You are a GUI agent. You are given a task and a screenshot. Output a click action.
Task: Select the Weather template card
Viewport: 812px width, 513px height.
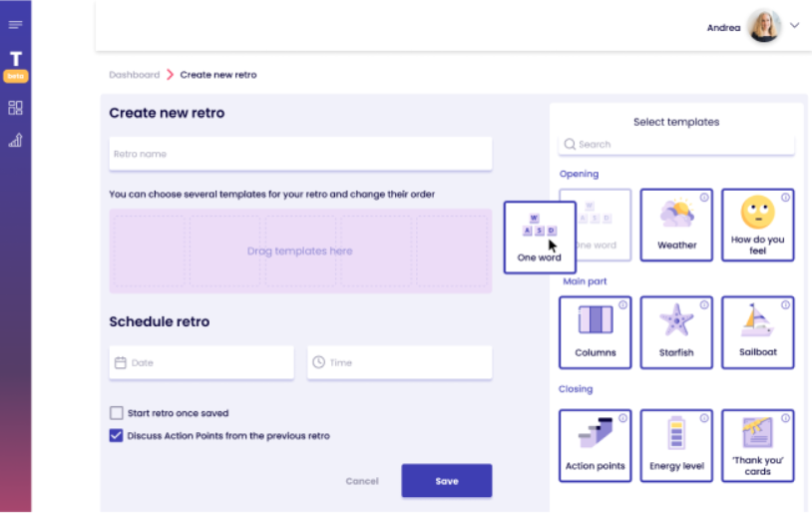[676, 225]
